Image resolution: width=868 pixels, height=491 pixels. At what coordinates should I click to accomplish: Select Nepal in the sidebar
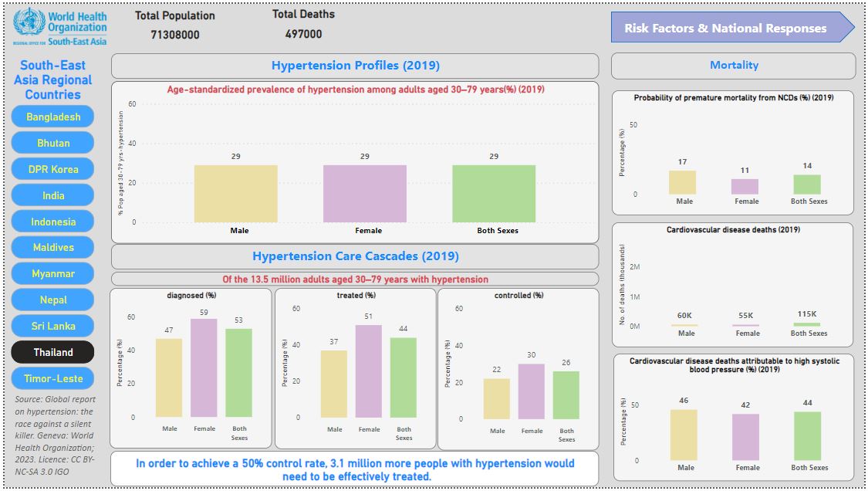(52, 300)
